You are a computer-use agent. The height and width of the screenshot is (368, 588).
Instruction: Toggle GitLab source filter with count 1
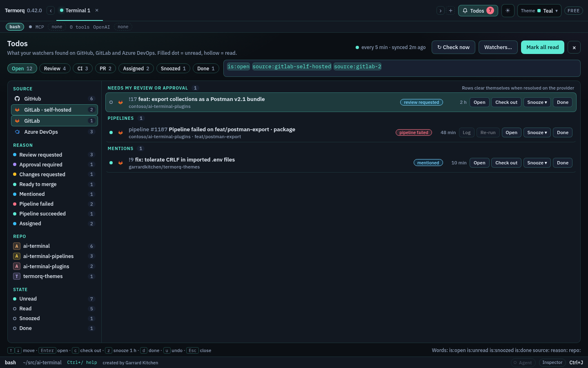click(x=54, y=121)
